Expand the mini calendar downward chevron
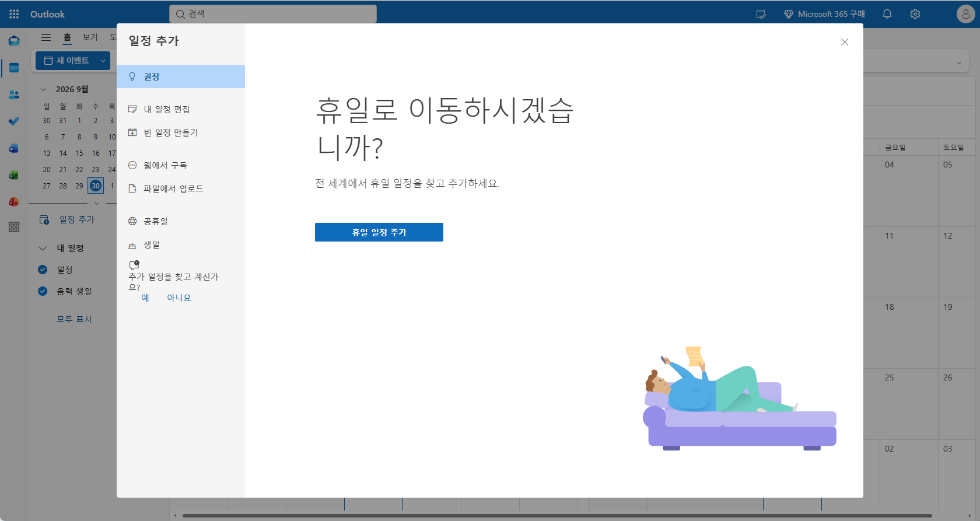Screen dimensions: 980x521 pos(97,203)
